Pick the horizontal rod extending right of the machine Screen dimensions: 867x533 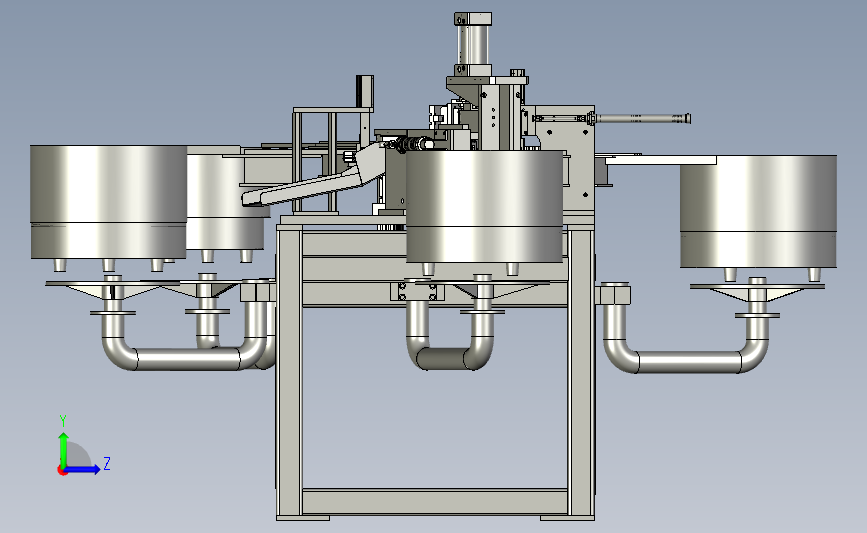click(x=643, y=118)
